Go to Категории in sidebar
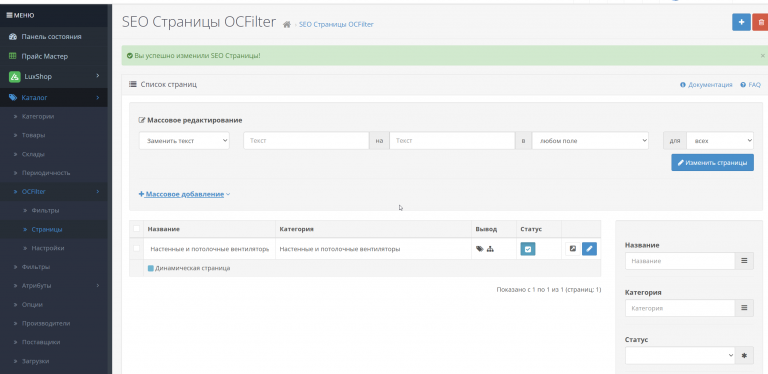The image size is (768, 374). [x=38, y=117]
